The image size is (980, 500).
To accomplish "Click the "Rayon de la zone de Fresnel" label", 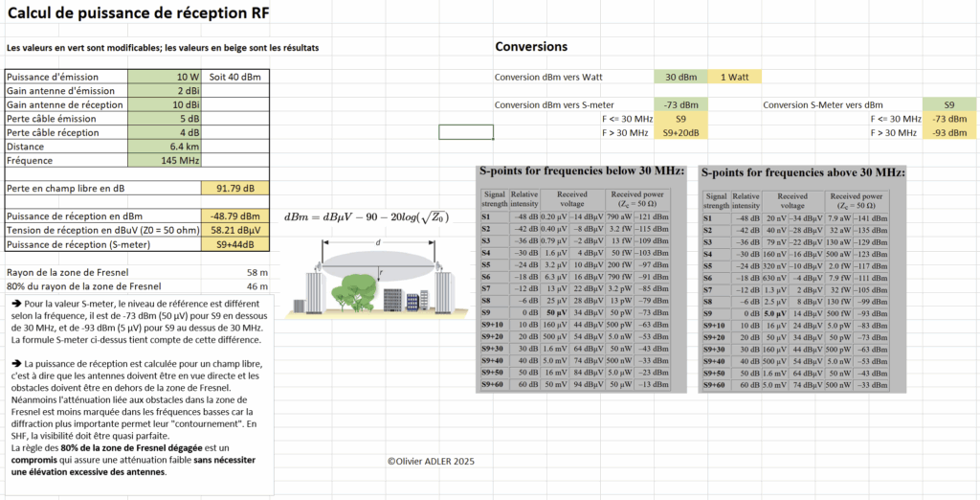I will click(x=66, y=272).
